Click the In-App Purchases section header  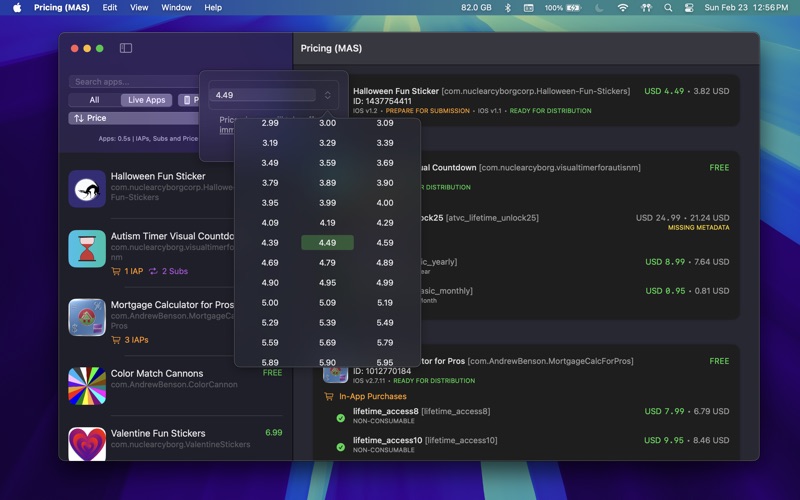[372, 396]
